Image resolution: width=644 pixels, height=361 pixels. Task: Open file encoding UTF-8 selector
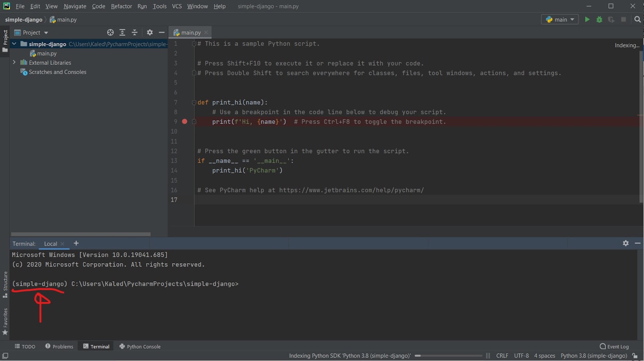(x=521, y=356)
